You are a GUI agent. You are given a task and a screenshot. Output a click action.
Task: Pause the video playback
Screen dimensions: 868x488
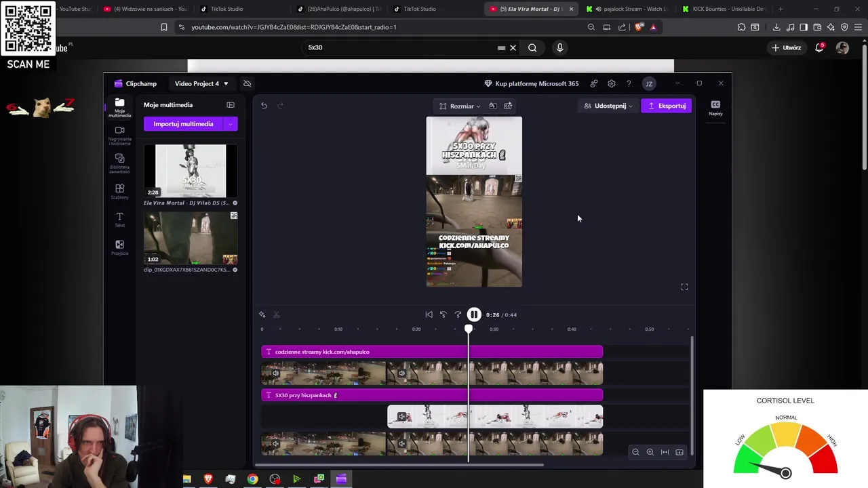474,314
